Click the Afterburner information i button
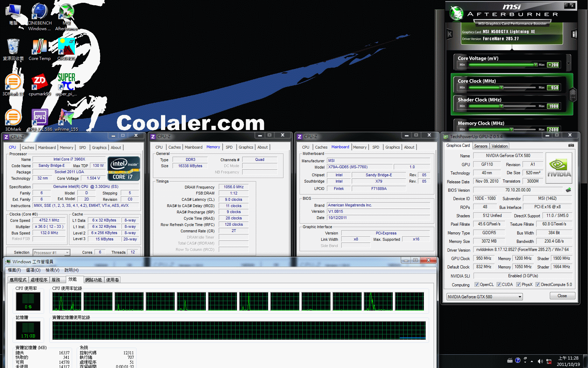 (574, 34)
